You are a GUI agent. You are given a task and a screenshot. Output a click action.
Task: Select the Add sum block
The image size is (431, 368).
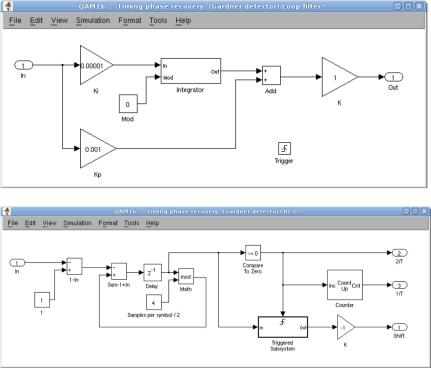click(x=271, y=75)
